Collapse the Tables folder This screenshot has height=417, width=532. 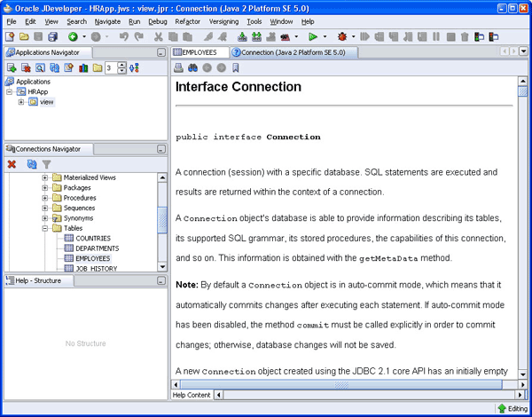(45, 228)
